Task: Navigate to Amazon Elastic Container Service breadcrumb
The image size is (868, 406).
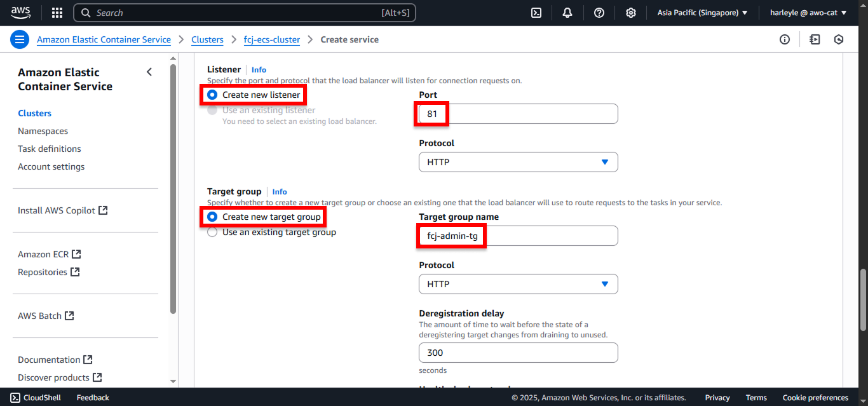Action: pos(104,39)
